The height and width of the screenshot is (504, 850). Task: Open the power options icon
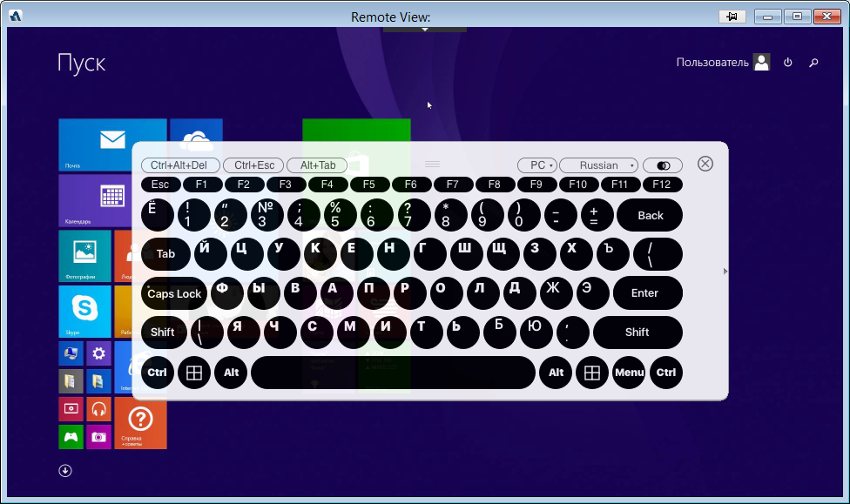[x=787, y=63]
